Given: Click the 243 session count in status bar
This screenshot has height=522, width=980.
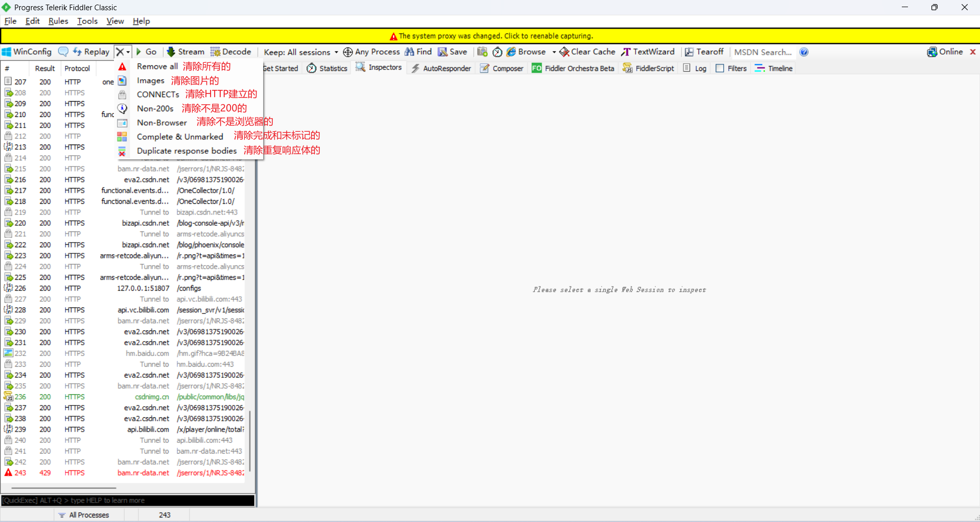Looking at the screenshot, I should coord(165,515).
